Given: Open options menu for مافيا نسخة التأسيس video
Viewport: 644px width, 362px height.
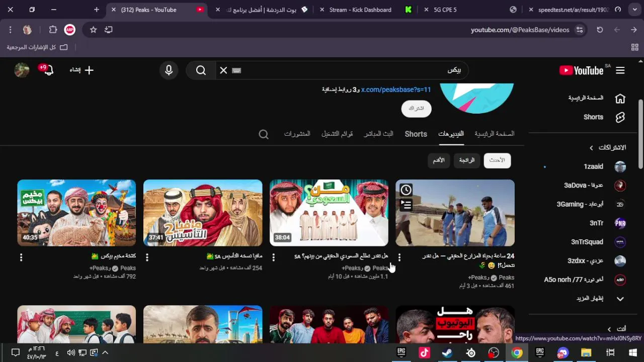Looking at the screenshot, I should (x=147, y=257).
